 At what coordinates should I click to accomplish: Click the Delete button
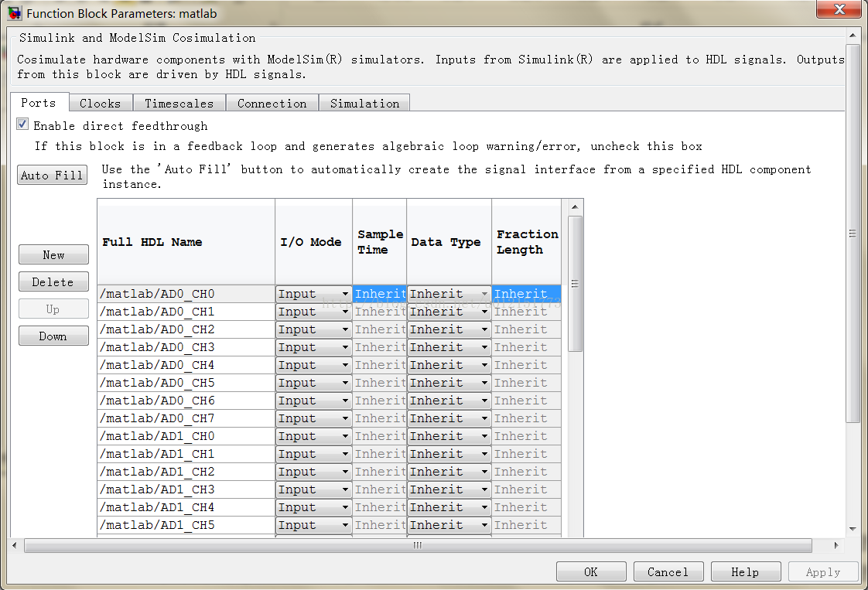[x=53, y=281]
